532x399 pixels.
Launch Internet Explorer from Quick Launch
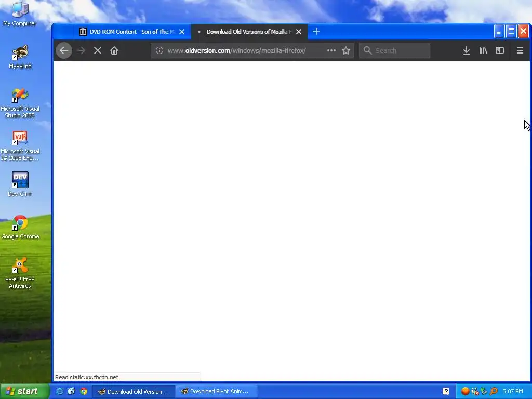pos(59,391)
